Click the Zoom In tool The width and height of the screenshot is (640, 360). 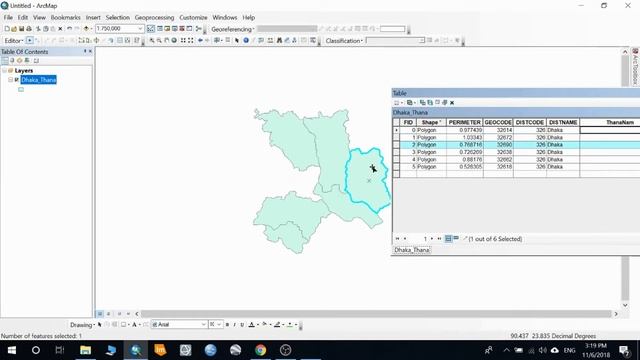[x=152, y=40]
